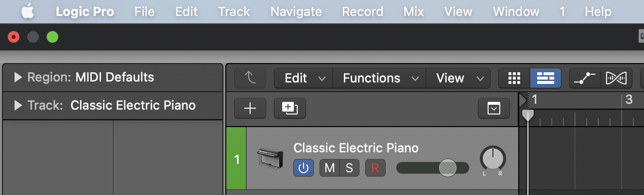The height and width of the screenshot is (195, 644).
Task: Click the track volume slider knob
Action: [447, 168]
